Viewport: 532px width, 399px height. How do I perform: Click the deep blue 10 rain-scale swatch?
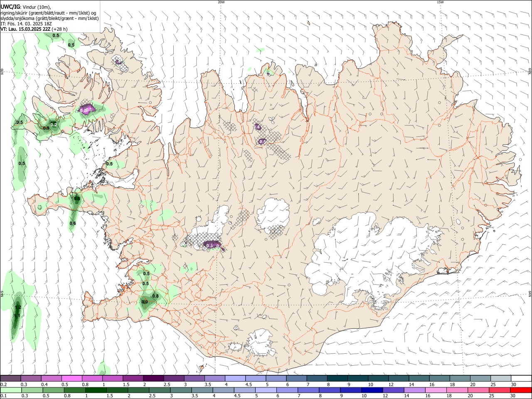(371, 390)
